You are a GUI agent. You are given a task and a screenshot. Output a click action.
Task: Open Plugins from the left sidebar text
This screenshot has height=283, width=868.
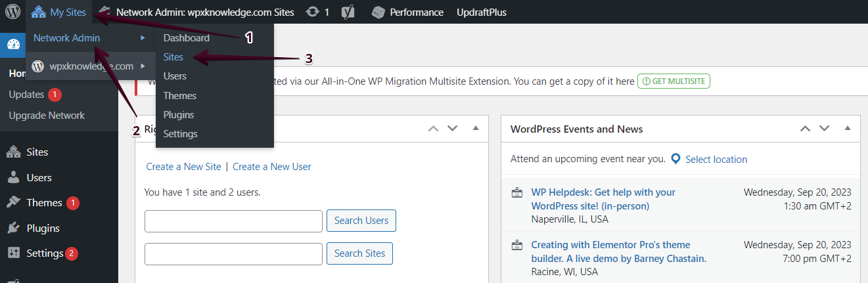(43, 229)
